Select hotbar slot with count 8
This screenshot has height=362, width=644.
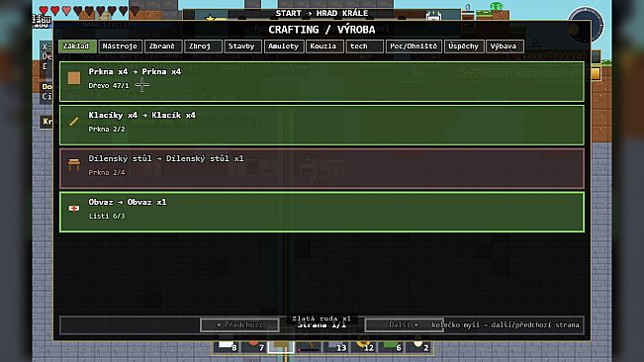click(227, 347)
